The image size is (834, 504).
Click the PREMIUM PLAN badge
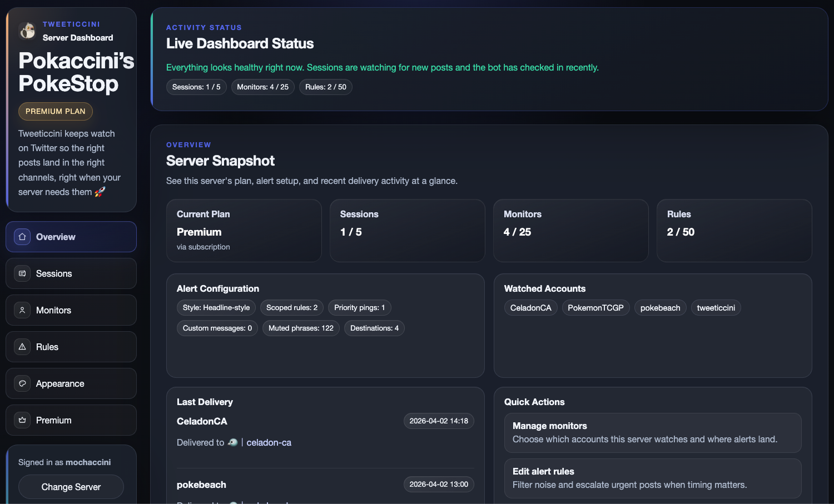click(x=56, y=111)
